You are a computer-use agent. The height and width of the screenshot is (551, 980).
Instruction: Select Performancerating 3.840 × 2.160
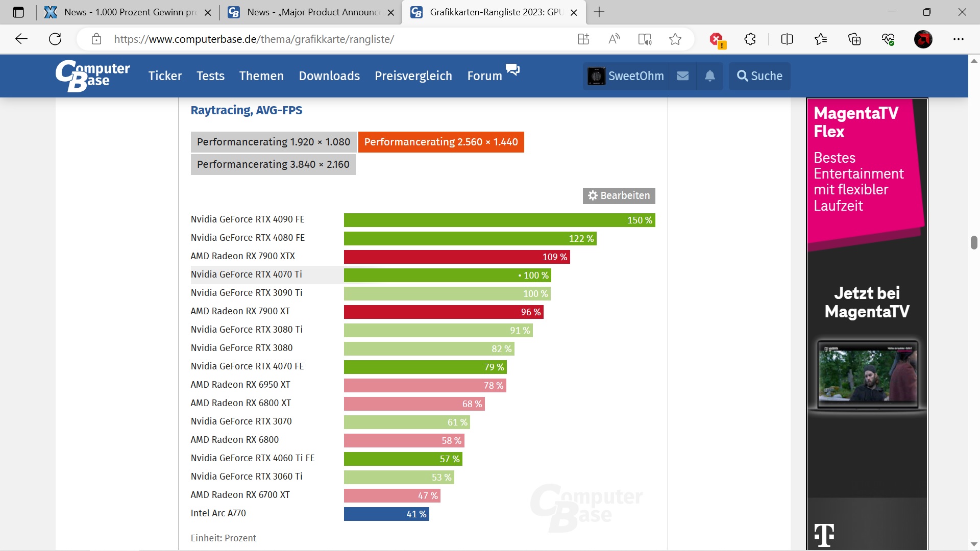coord(273,164)
